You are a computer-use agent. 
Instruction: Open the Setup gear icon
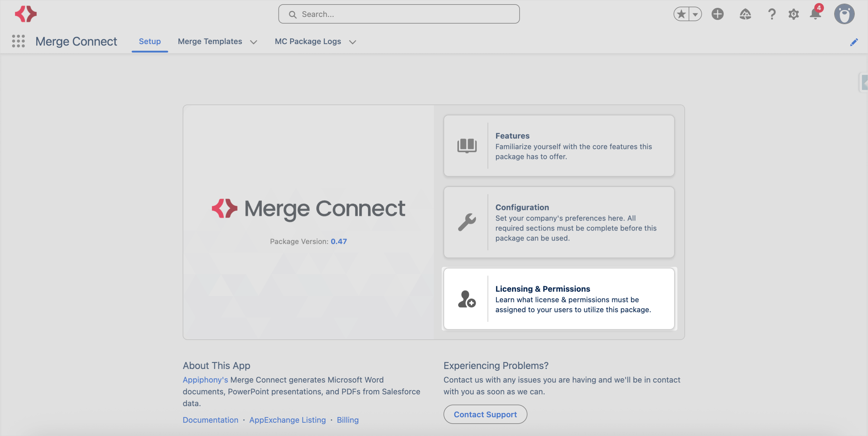[x=794, y=14]
